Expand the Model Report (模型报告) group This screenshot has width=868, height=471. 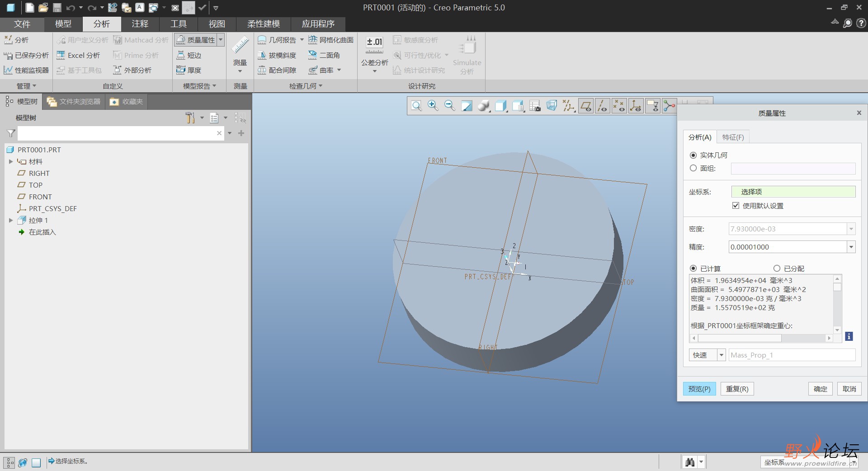tap(199, 86)
